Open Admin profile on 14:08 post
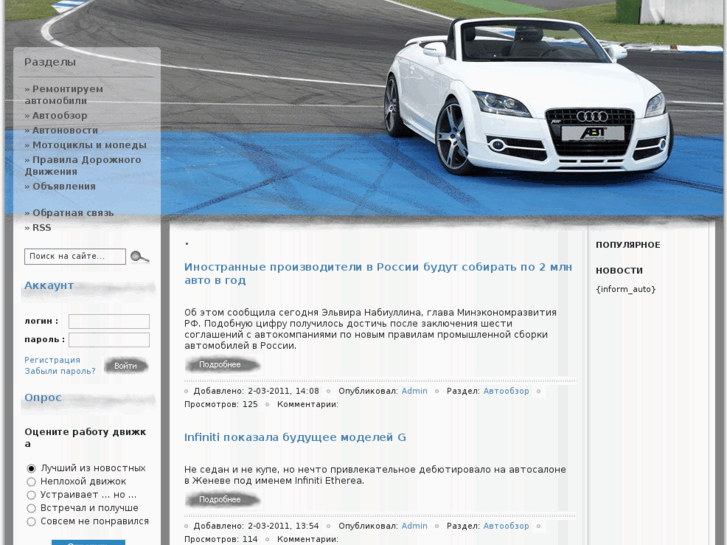727x545 pixels. (x=415, y=391)
